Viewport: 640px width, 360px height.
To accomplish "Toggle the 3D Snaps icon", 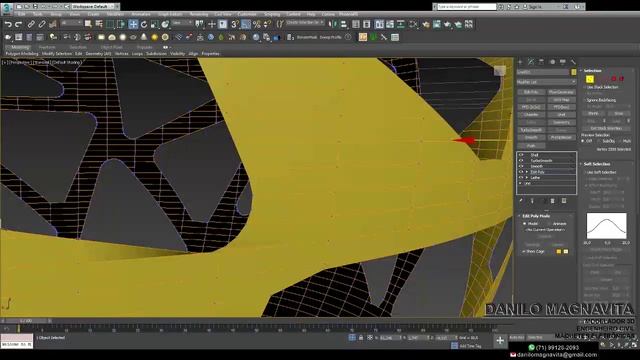I will (x=235, y=24).
